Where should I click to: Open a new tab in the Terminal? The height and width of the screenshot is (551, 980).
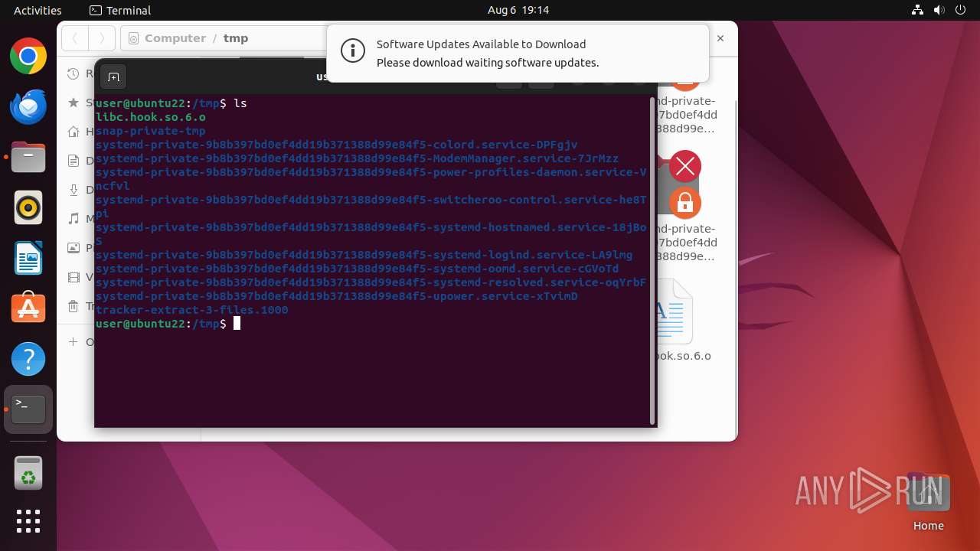[113, 77]
